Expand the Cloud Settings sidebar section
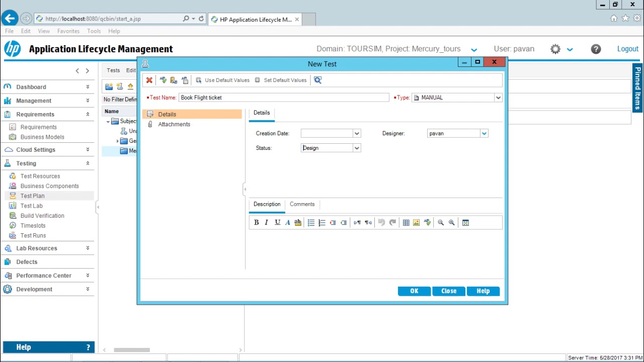 pyautogui.click(x=88, y=150)
